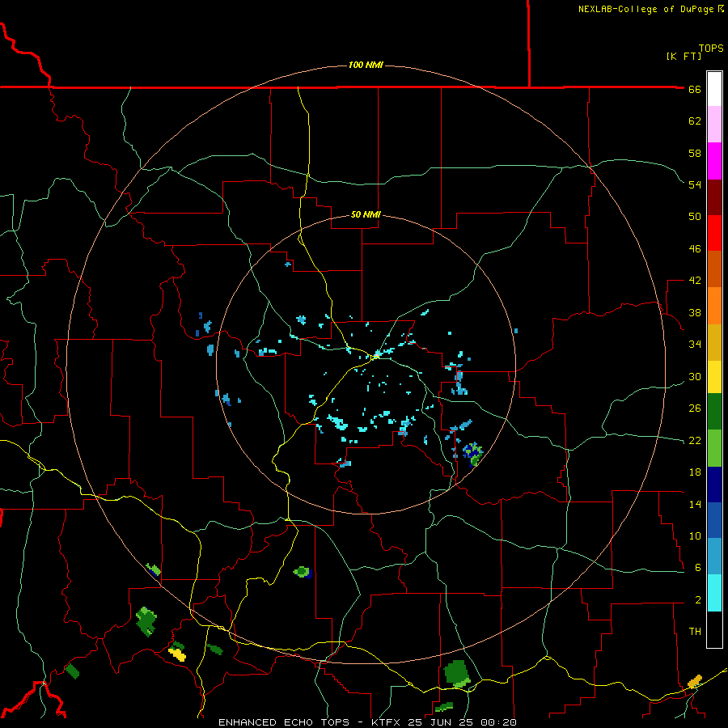
Task: Click the '54' scale value
Action: pos(695,184)
